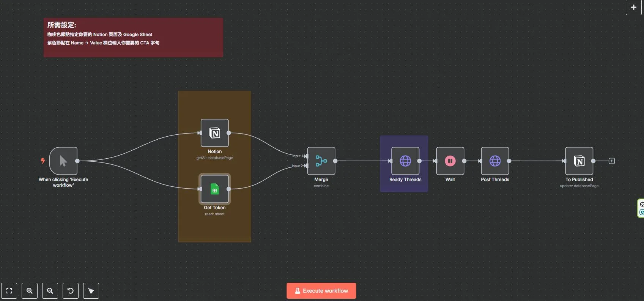
Task: Reset the canvas zoom level
Action: click(x=71, y=291)
